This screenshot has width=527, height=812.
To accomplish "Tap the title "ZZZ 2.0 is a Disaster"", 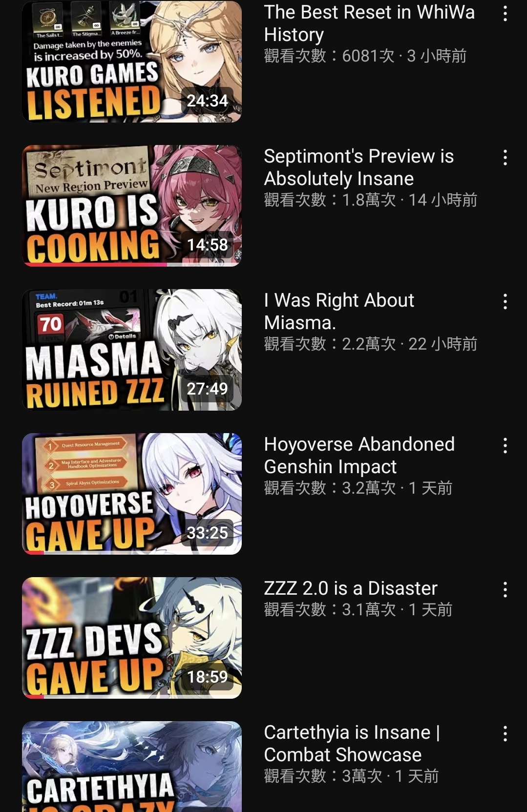I will pos(351,588).
